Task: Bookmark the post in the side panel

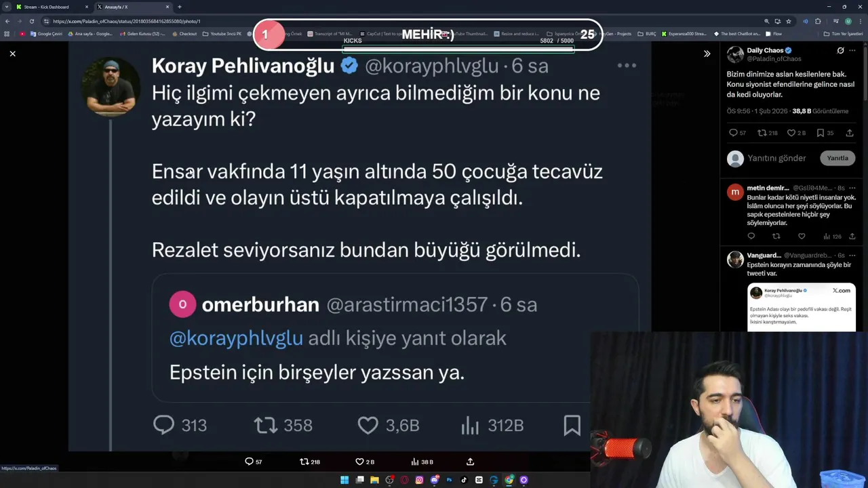Action: tap(825, 133)
